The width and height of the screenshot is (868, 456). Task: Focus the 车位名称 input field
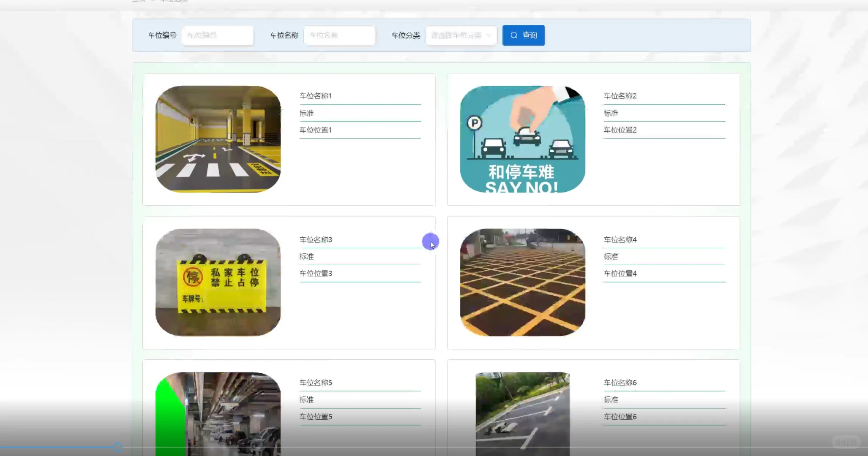tap(339, 35)
